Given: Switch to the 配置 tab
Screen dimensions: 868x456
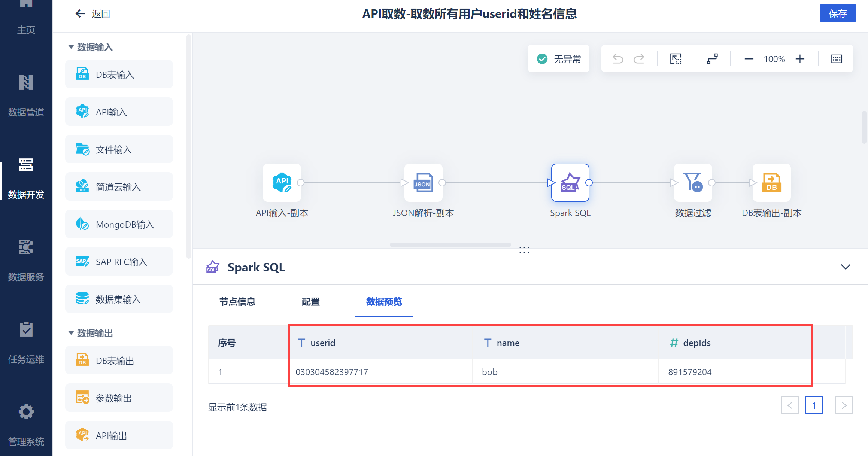Looking at the screenshot, I should click(x=310, y=302).
